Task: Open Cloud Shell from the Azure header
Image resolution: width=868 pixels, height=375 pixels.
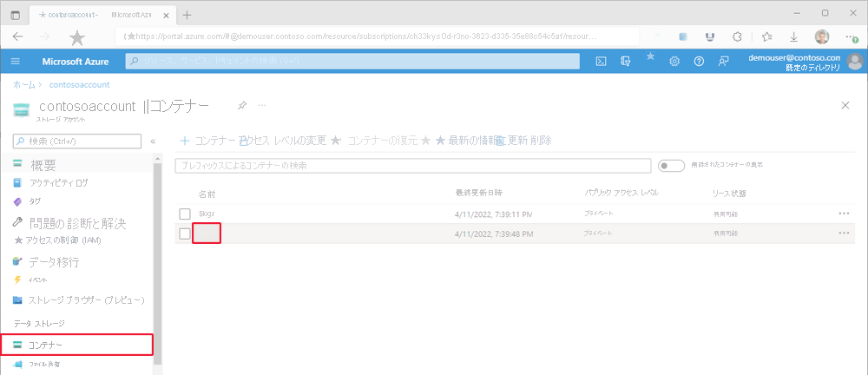Action: (x=601, y=62)
